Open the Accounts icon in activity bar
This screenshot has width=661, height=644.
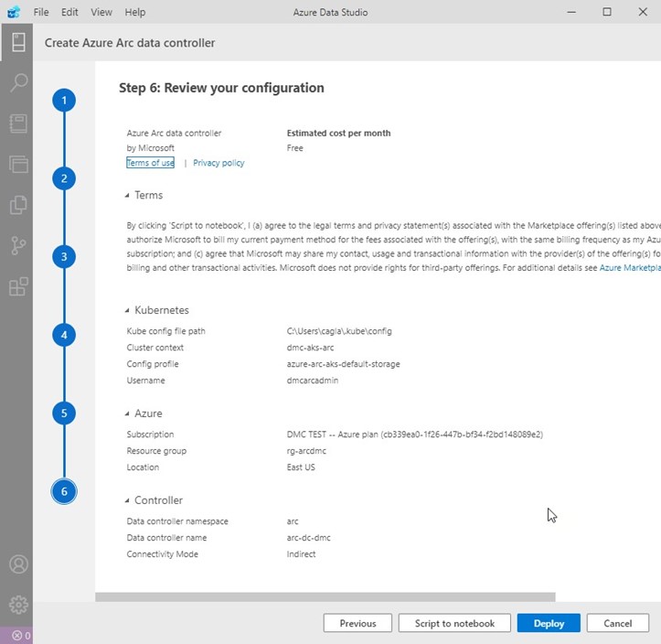point(18,564)
